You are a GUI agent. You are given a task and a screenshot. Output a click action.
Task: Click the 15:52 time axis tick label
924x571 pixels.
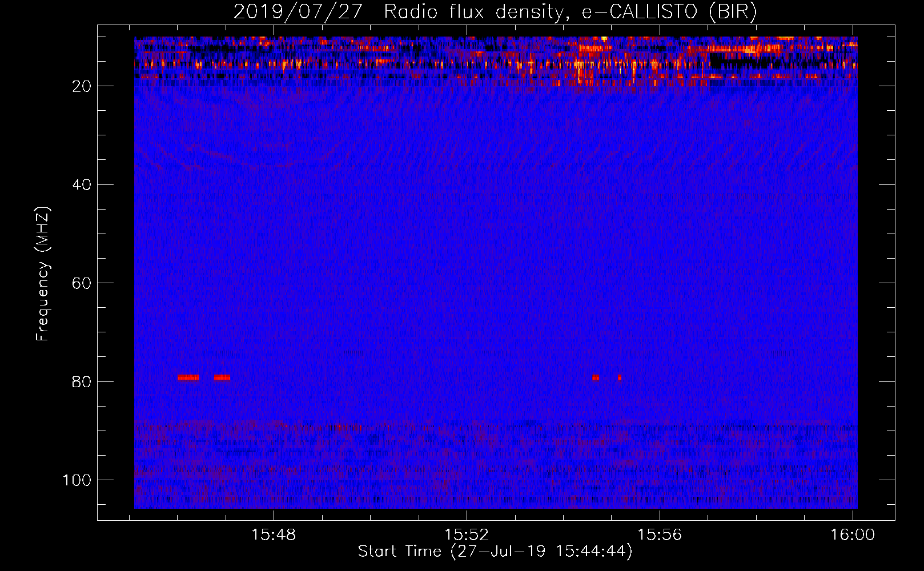tap(467, 535)
